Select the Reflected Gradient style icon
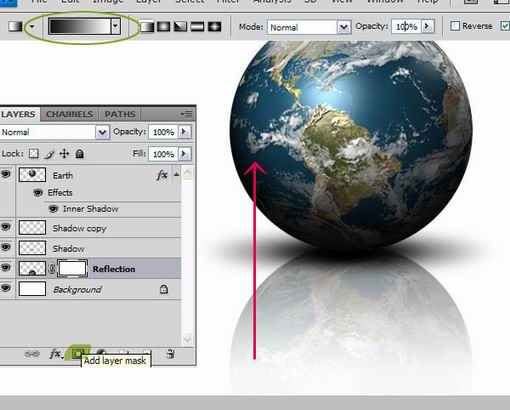The width and height of the screenshot is (510, 410). click(197, 27)
